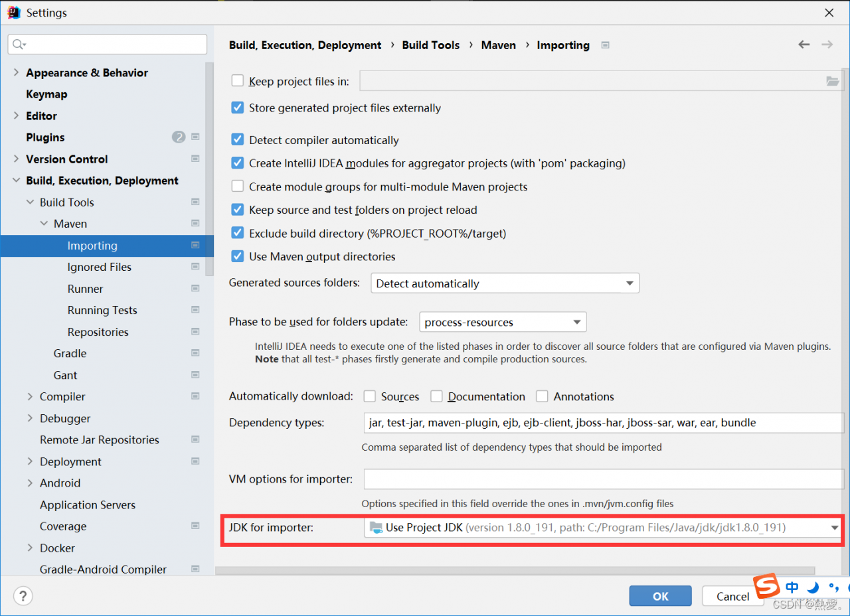
Task: Click the Cancel button
Action: pos(733,596)
